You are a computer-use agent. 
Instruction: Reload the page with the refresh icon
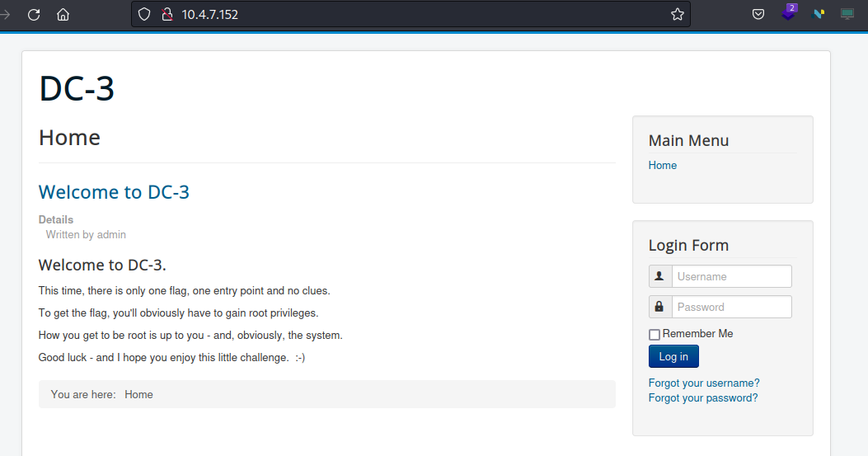(34, 14)
